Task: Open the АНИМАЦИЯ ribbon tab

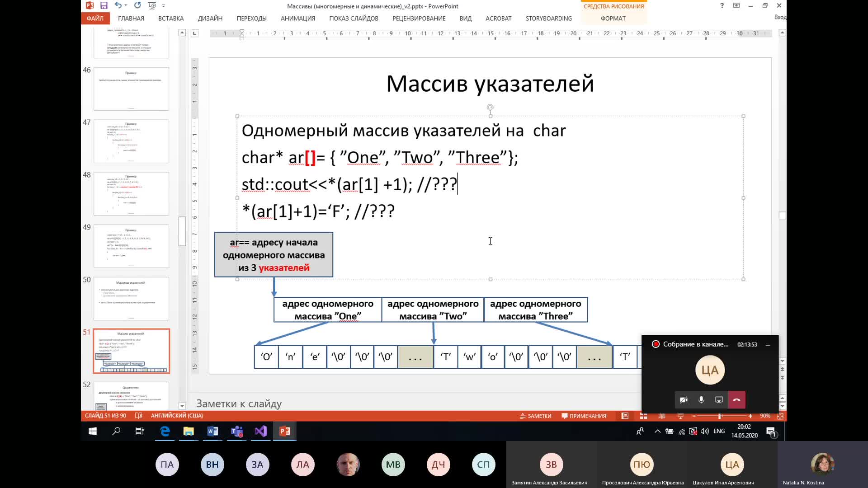Action: 298,18
